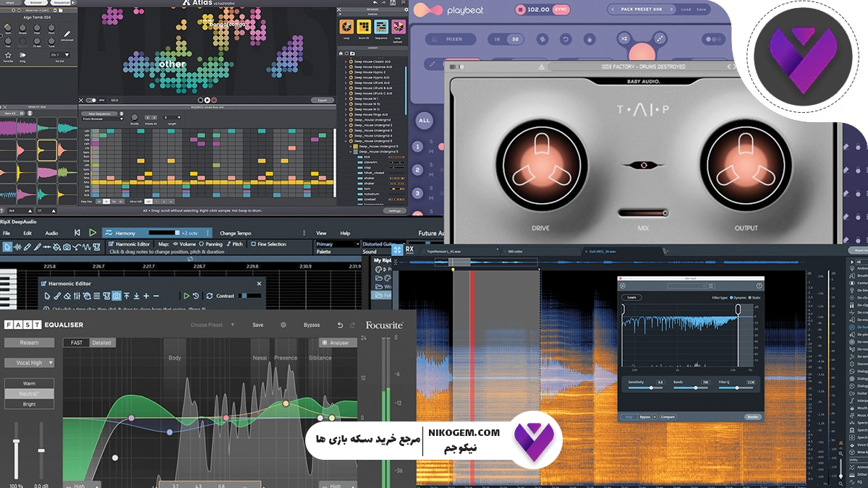Enable Fine Selection checkbox in RipX
Viewport: 868px width, 488px height.
click(253, 244)
